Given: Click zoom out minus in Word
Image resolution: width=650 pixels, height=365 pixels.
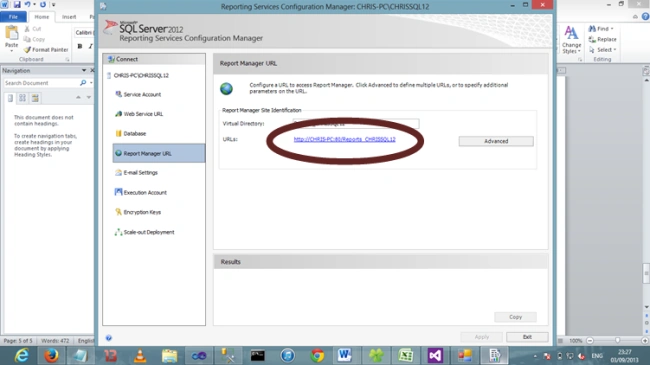Looking at the screenshot, I should 590,341.
